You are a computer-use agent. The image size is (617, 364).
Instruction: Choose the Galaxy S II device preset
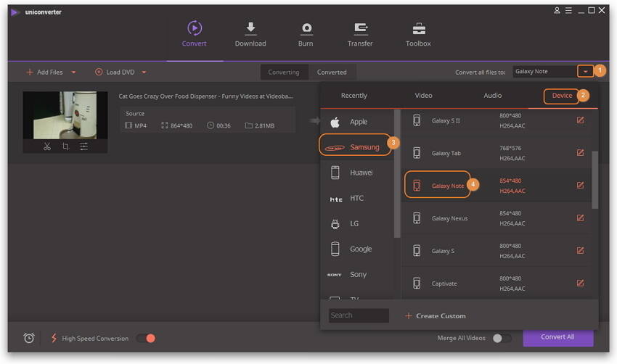[x=497, y=120]
